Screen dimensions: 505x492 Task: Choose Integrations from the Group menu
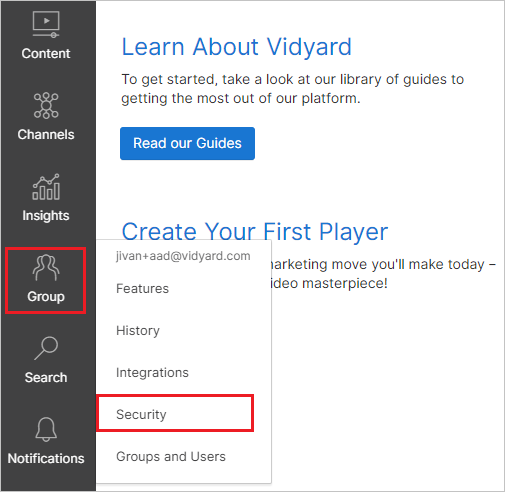[x=152, y=373]
